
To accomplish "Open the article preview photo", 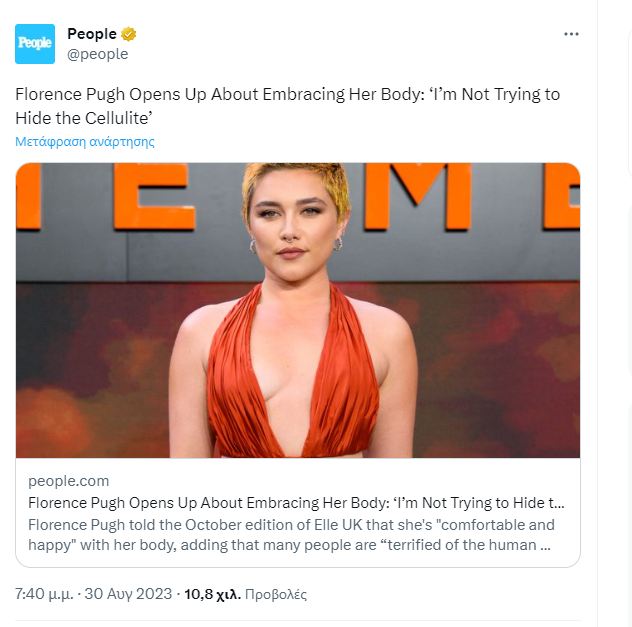I will [x=298, y=310].
